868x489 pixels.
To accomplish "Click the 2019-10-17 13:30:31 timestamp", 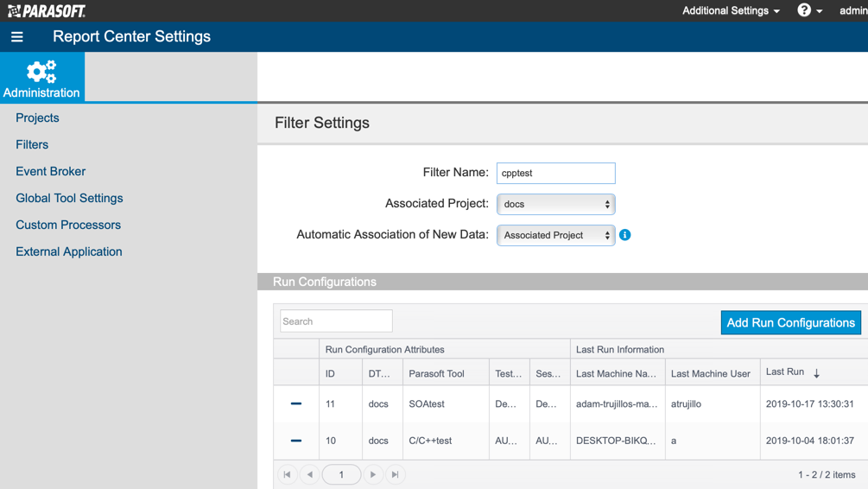I will tap(810, 404).
